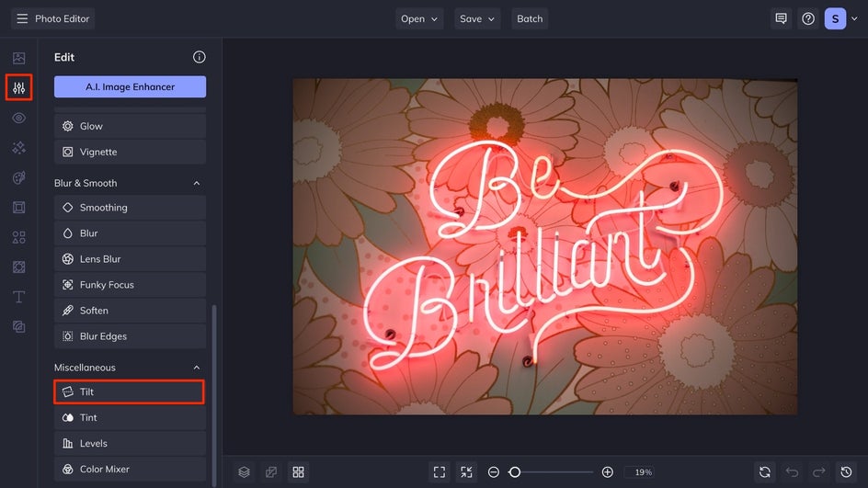Click the user avatar S
868x488 pixels.
tap(835, 18)
